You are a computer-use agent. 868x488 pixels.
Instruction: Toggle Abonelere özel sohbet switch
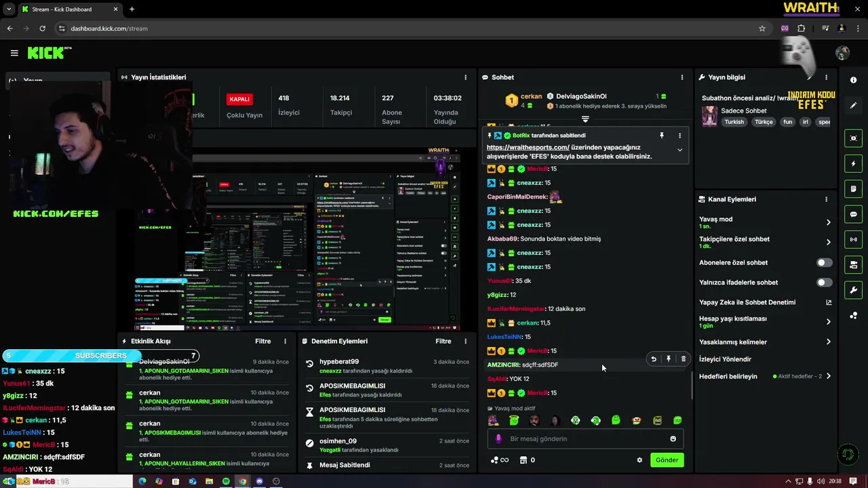point(825,262)
